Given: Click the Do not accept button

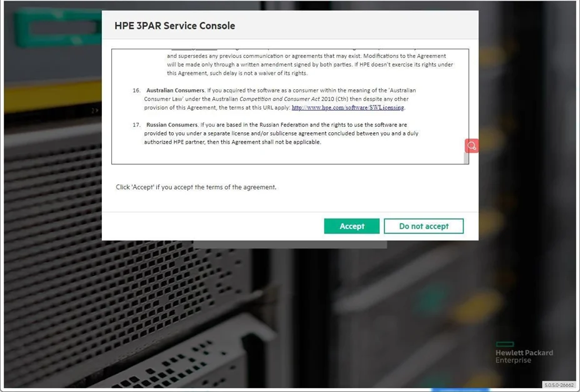Looking at the screenshot, I should click(424, 226).
